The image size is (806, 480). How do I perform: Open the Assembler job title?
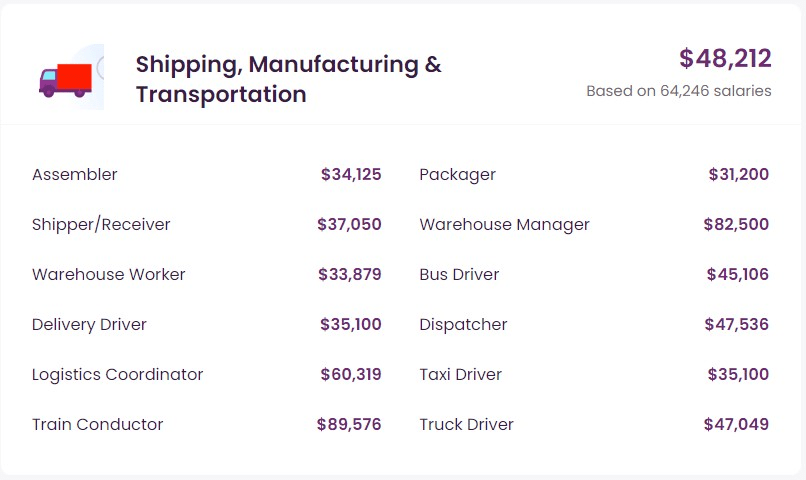tap(75, 175)
